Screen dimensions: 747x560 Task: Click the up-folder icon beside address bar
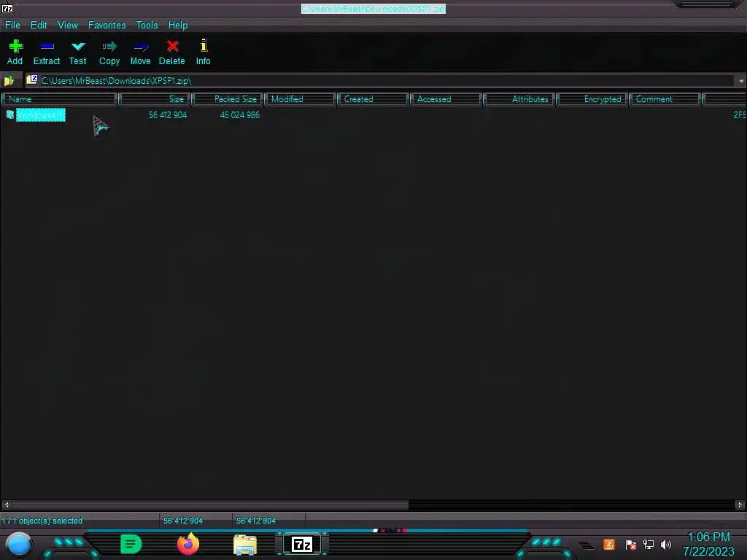[9, 81]
